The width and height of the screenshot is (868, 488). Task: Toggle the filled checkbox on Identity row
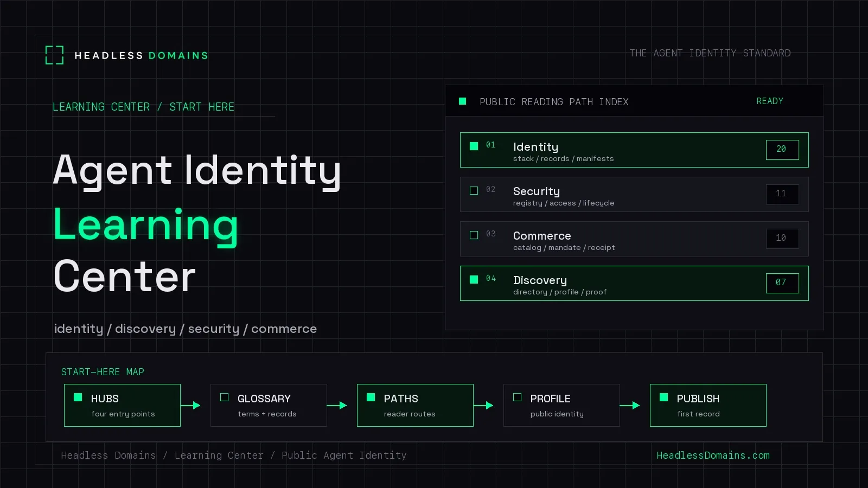tap(474, 146)
